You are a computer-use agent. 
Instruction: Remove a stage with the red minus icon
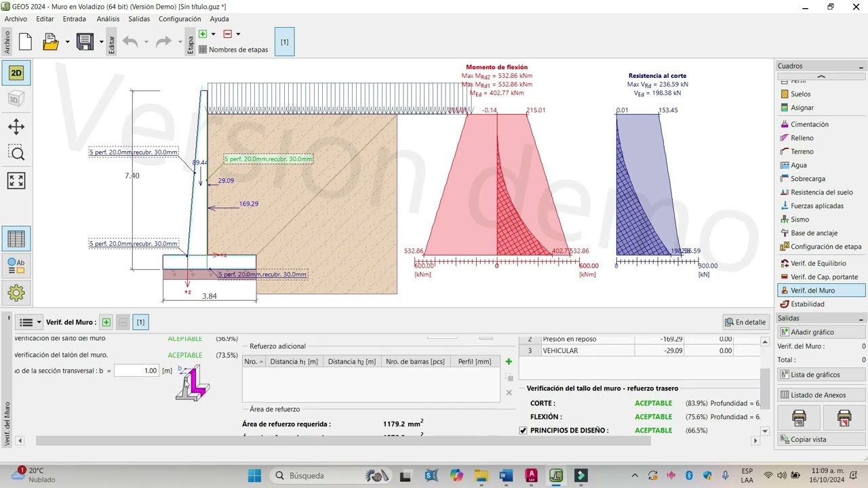point(227,34)
